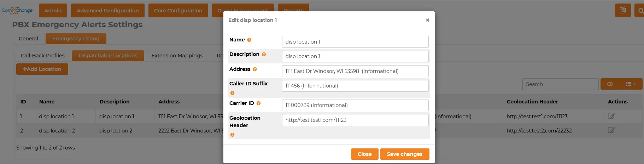Switch to the General tab
The image size is (644, 164).
tap(28, 39)
